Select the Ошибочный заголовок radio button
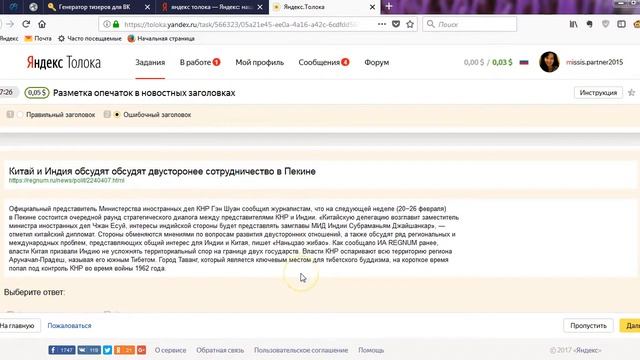The height and width of the screenshot is (360, 640). click(117, 115)
